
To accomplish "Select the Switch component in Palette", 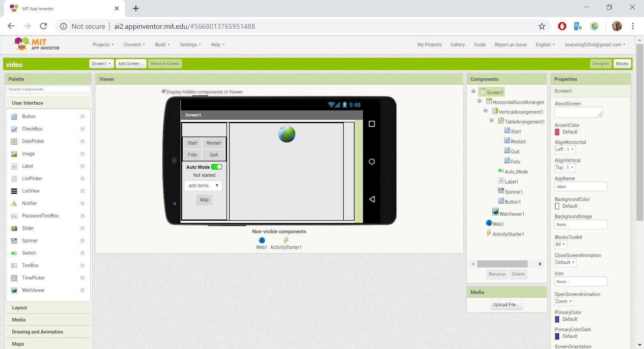I will pyautogui.click(x=29, y=253).
